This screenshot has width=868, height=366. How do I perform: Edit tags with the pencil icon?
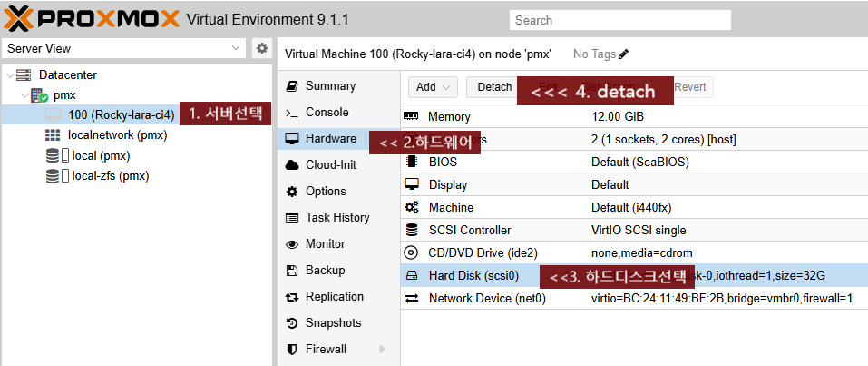point(624,54)
